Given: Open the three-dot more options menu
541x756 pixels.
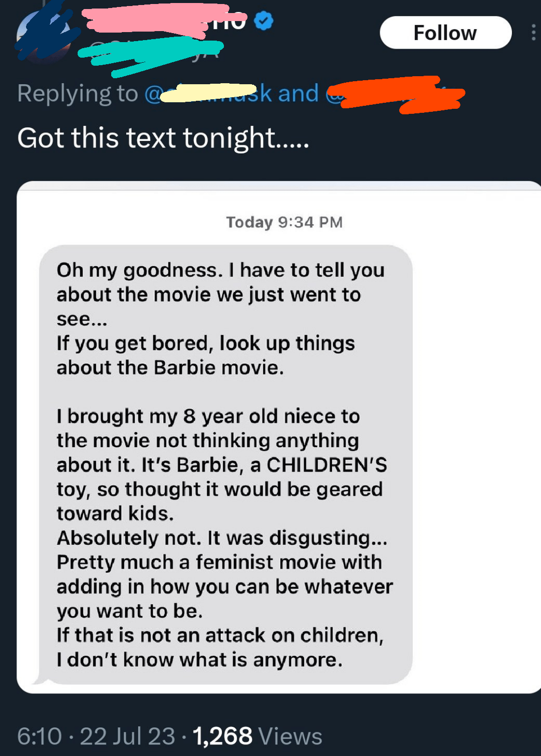Looking at the screenshot, I should [x=533, y=33].
